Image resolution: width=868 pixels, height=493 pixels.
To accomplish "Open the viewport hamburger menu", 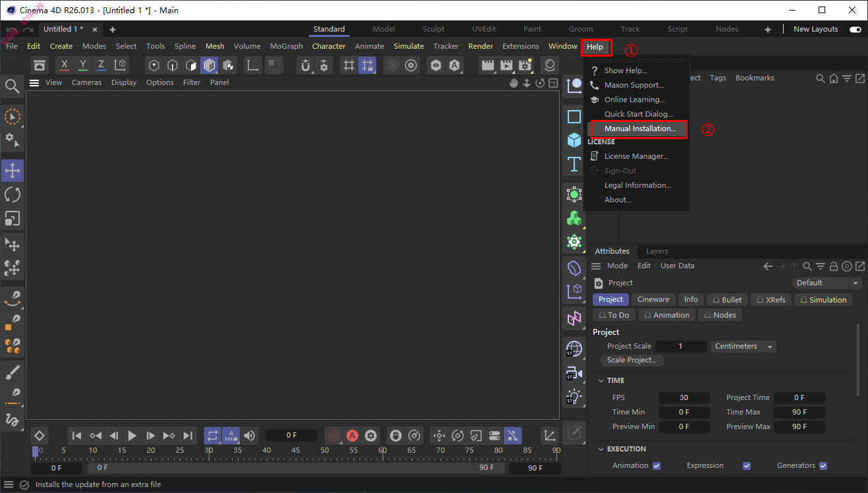I will (34, 82).
